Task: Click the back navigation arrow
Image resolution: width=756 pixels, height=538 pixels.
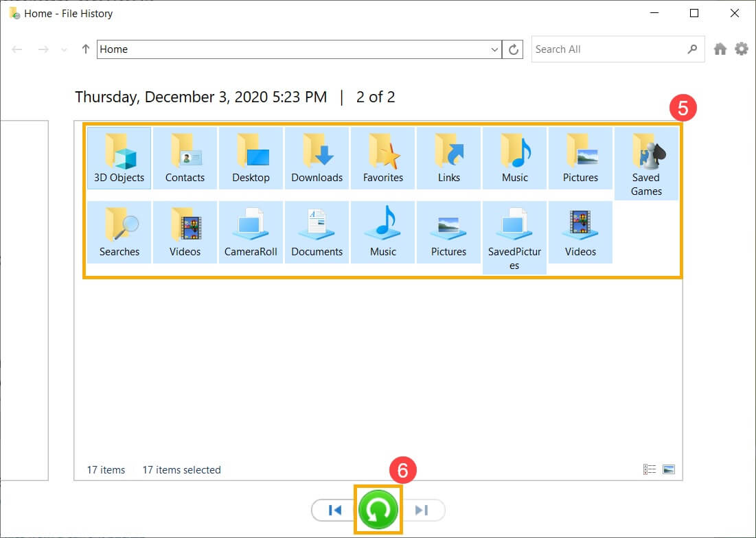Action: click(16, 49)
